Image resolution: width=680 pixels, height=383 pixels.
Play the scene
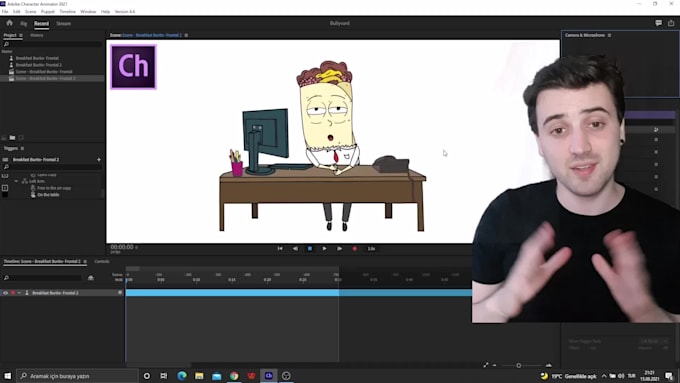pos(324,249)
